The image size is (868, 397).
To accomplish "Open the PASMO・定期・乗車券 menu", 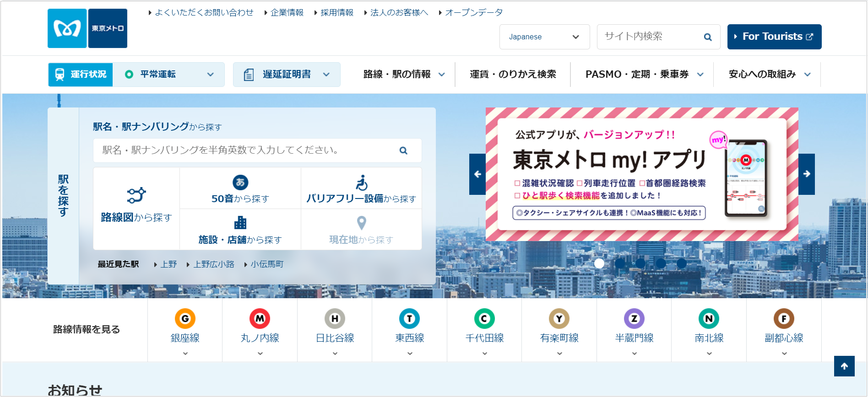I will coord(645,74).
